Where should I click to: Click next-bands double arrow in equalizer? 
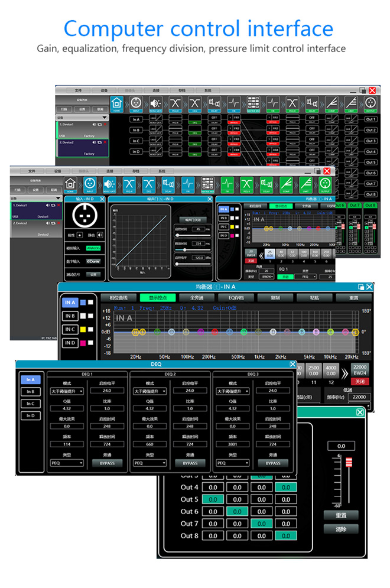[344, 373]
